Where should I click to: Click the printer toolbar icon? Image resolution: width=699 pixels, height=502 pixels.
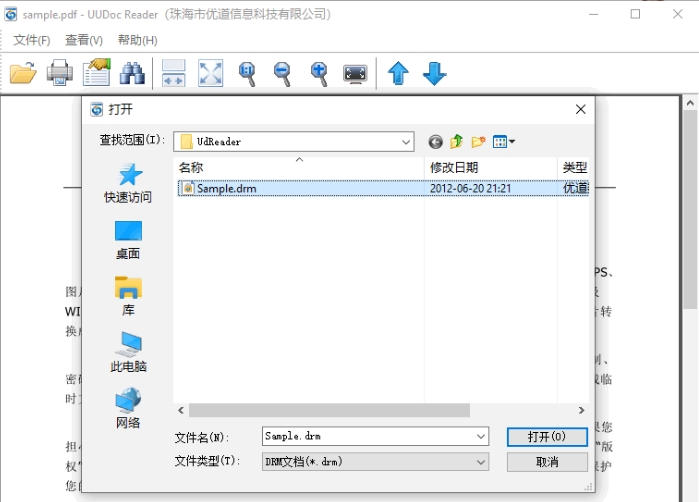click(x=60, y=72)
